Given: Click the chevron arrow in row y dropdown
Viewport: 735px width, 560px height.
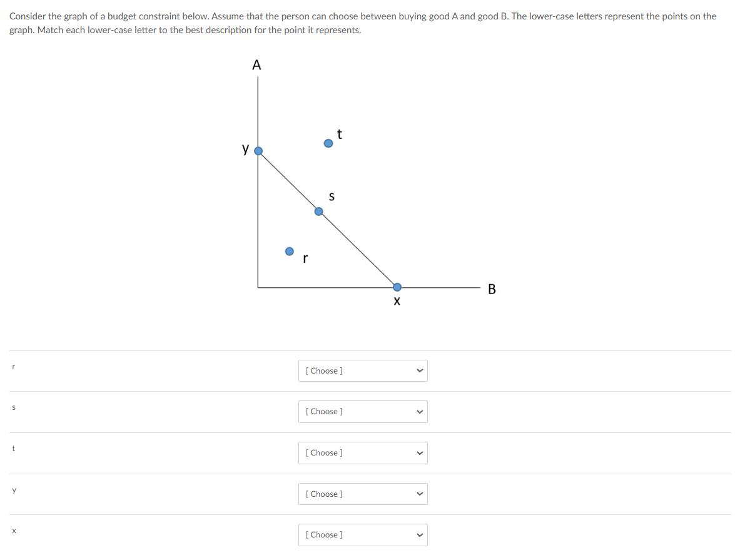Looking at the screenshot, I should (420, 494).
